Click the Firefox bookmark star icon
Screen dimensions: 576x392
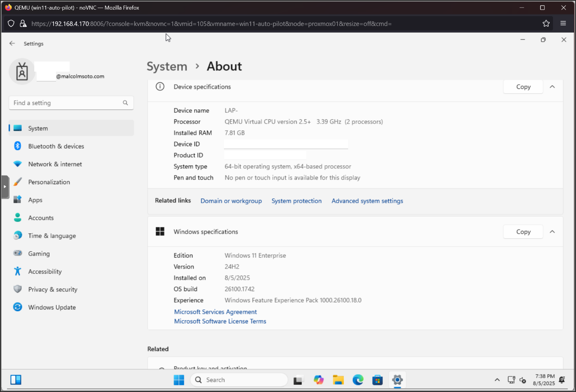[546, 23]
